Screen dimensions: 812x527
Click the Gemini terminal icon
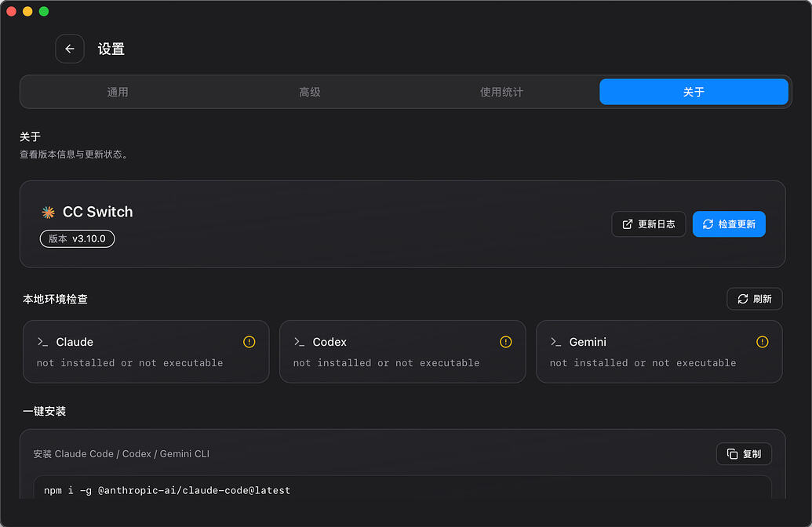(x=555, y=342)
